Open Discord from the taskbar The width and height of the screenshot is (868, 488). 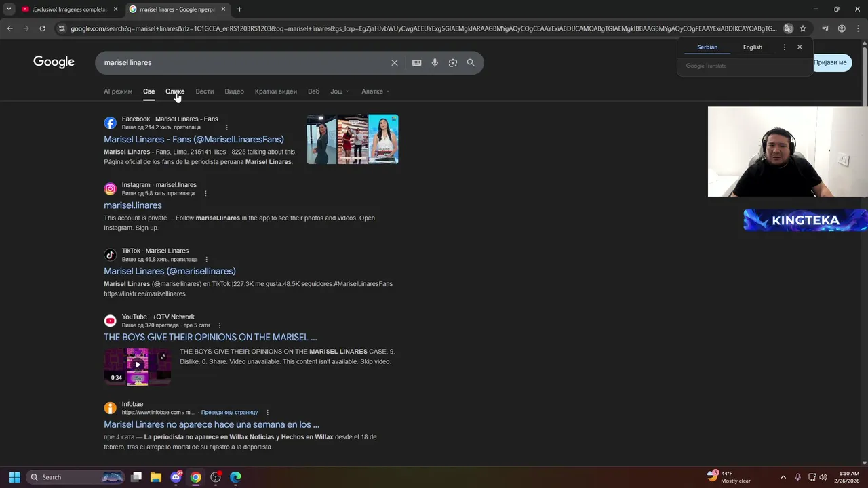click(x=176, y=477)
